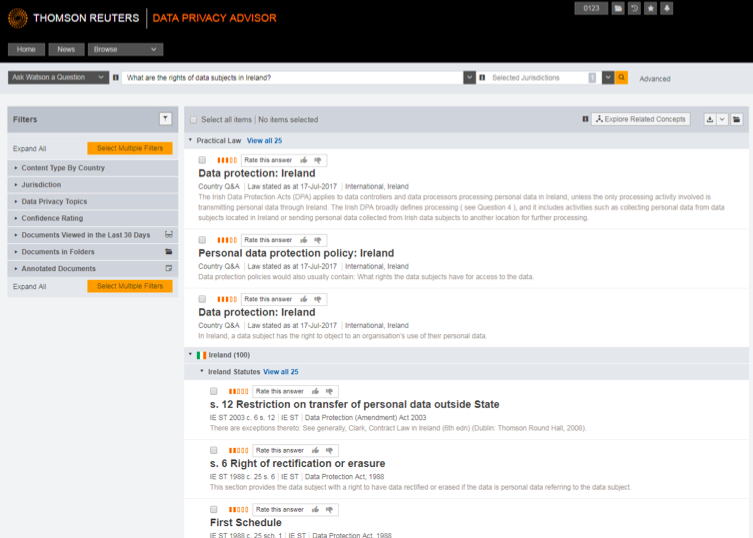Click the Filters funnel icon

pos(165,119)
